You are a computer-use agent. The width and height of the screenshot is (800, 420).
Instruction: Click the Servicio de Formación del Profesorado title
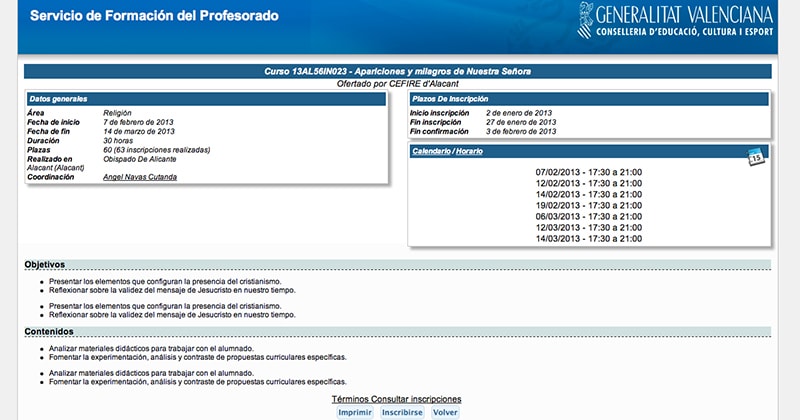click(154, 16)
